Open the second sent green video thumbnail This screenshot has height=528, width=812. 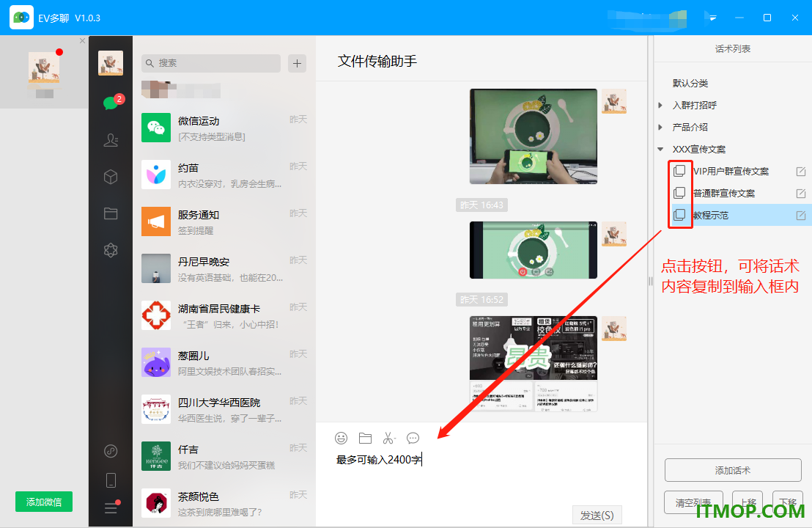point(534,250)
